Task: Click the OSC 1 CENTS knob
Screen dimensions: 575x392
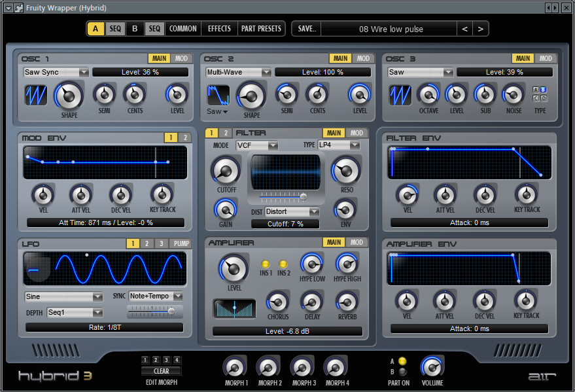Action: (x=135, y=95)
